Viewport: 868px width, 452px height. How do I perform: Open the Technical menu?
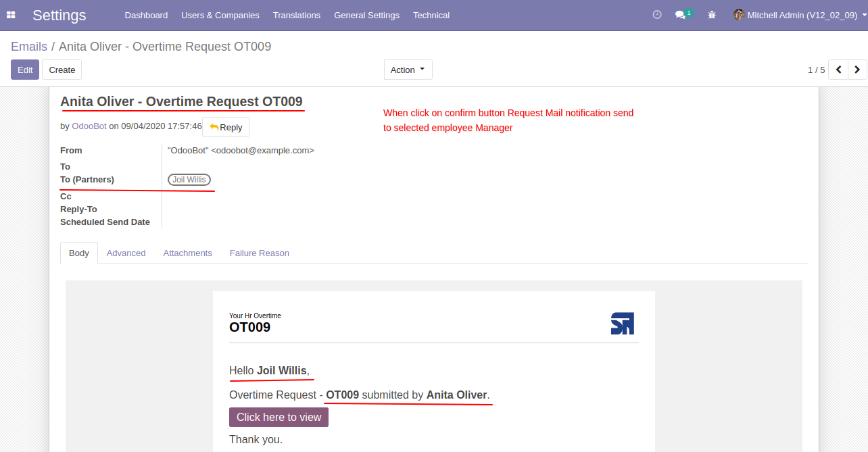click(x=431, y=15)
